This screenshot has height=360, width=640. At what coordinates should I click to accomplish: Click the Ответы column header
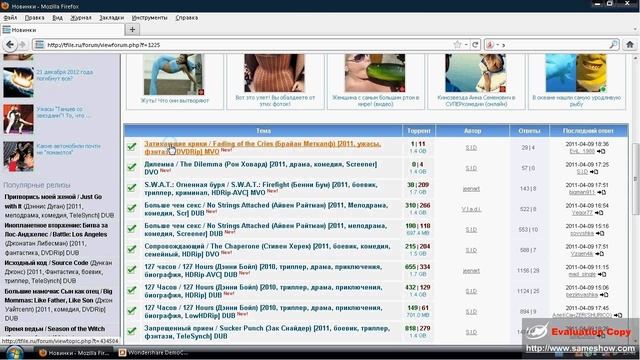pos(529,131)
